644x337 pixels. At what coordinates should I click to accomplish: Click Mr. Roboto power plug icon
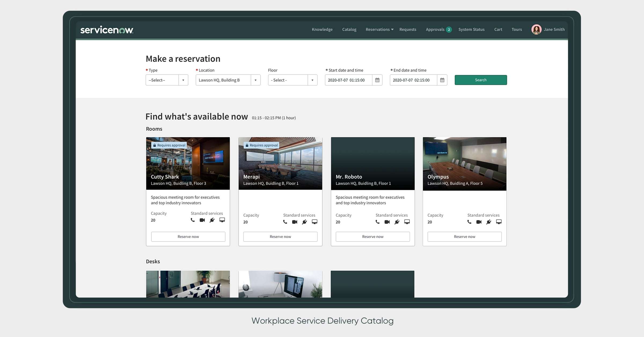[x=397, y=222]
